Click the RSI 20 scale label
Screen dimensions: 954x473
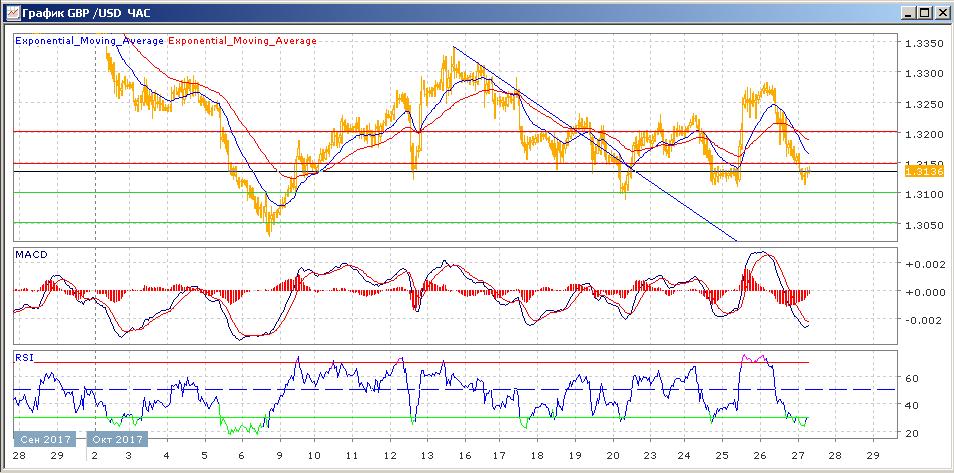(x=911, y=433)
